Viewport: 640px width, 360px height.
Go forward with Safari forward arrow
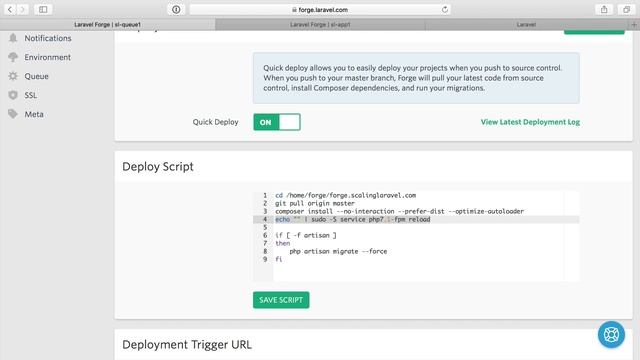[x=22, y=9]
